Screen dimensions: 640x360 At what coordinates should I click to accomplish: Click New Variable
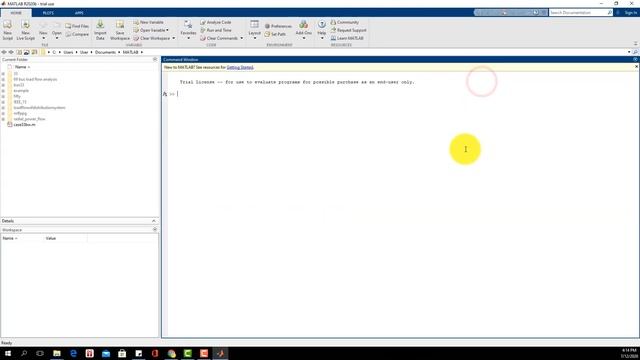point(148,22)
